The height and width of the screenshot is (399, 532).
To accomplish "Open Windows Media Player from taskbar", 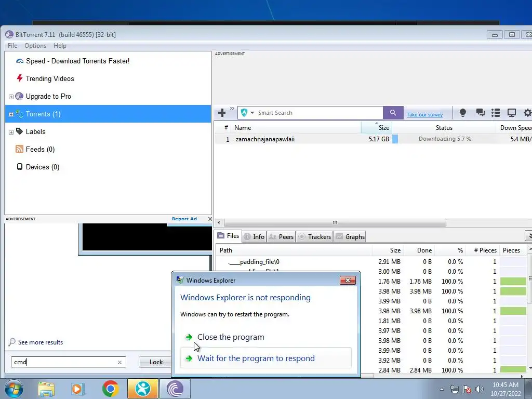I will 77,389.
